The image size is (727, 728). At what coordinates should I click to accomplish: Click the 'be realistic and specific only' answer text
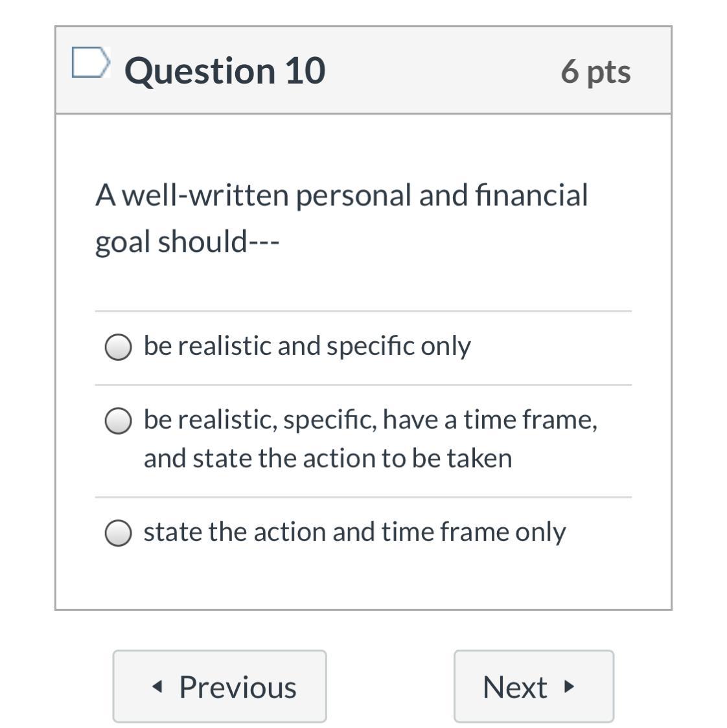307,346
